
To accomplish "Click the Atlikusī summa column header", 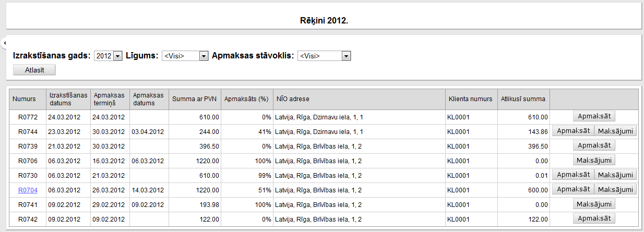I will [x=523, y=99].
